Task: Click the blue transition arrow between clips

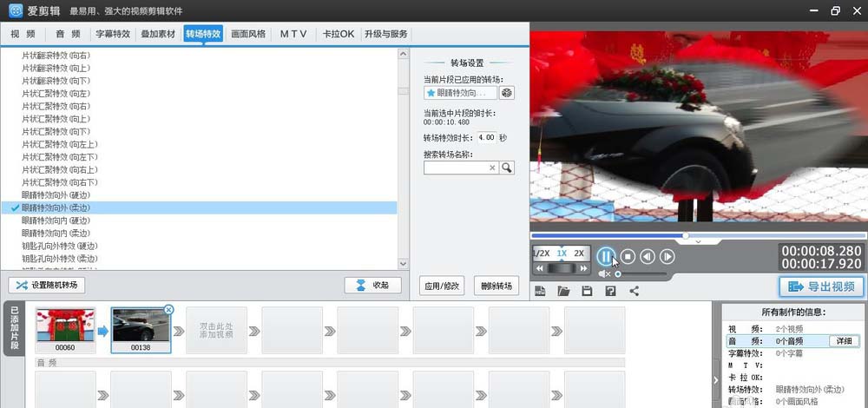Action: tap(103, 332)
